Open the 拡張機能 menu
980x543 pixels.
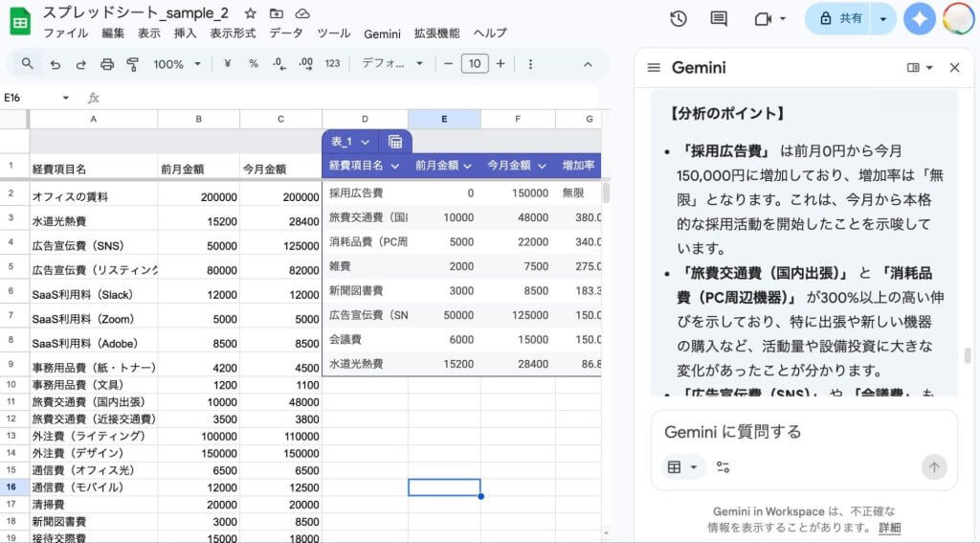click(436, 33)
